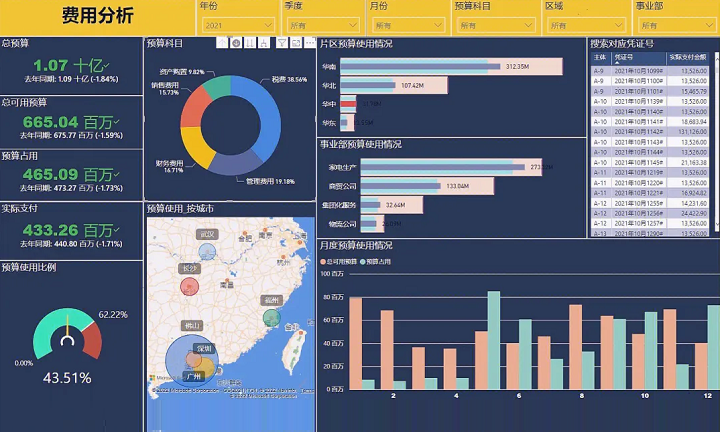Screen dimensions: 720x432
Task: Select the 家电生产 bar in 事业部 chart
Action: click(440, 167)
